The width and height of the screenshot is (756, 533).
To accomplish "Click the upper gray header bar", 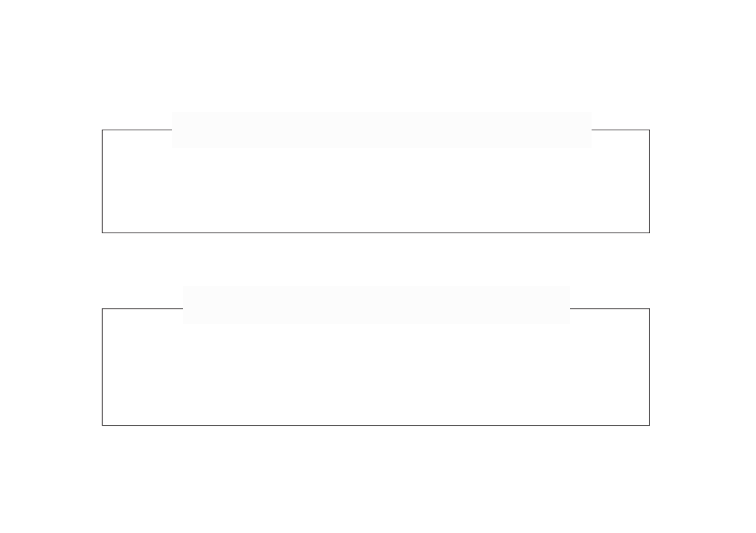I will click(381, 130).
